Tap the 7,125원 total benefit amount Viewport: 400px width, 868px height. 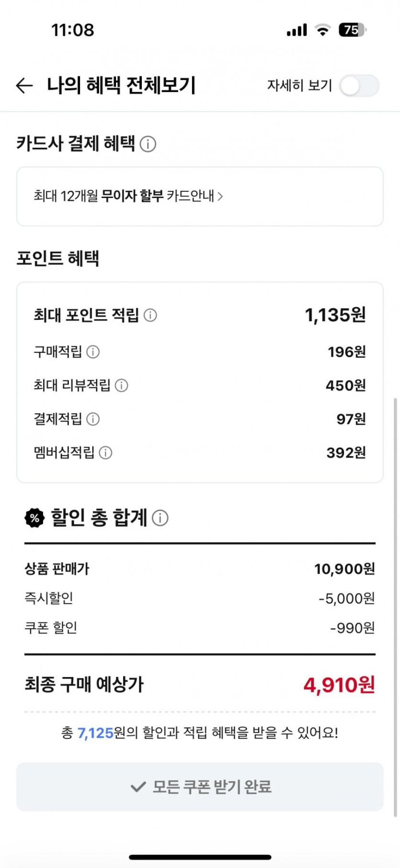(95, 733)
